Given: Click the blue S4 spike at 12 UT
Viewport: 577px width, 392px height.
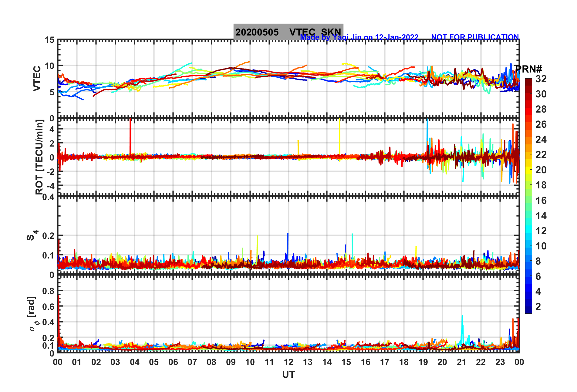Looking at the screenshot, I should pos(288,246).
